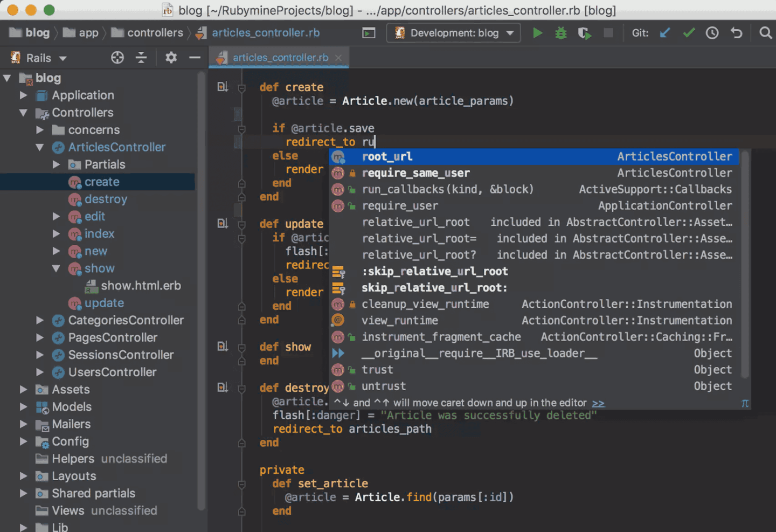Viewport: 776px width, 532px height.
Task: Collapse the ArticlesController tree node
Action: point(39,147)
